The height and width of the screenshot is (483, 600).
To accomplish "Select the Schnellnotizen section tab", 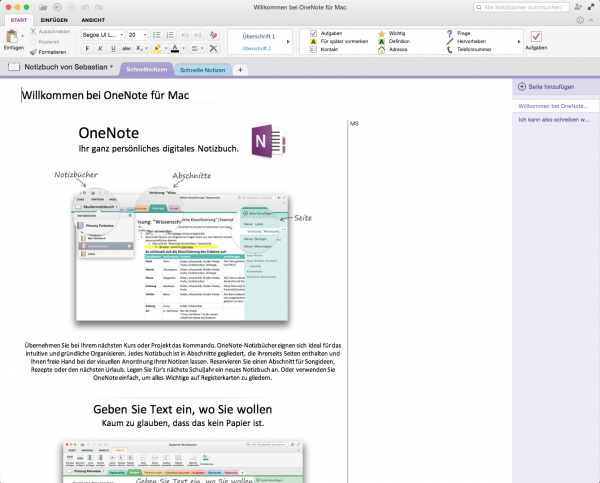I will [x=147, y=70].
